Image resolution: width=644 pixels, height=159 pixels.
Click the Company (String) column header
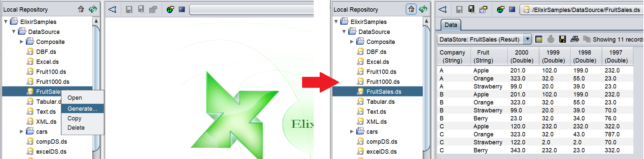pyautogui.click(x=452, y=57)
